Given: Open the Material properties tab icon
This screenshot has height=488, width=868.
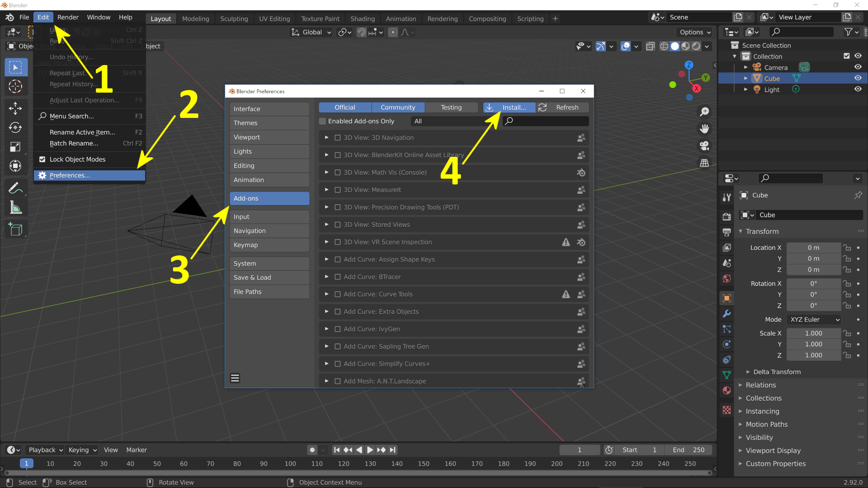Looking at the screenshot, I should pyautogui.click(x=727, y=390).
